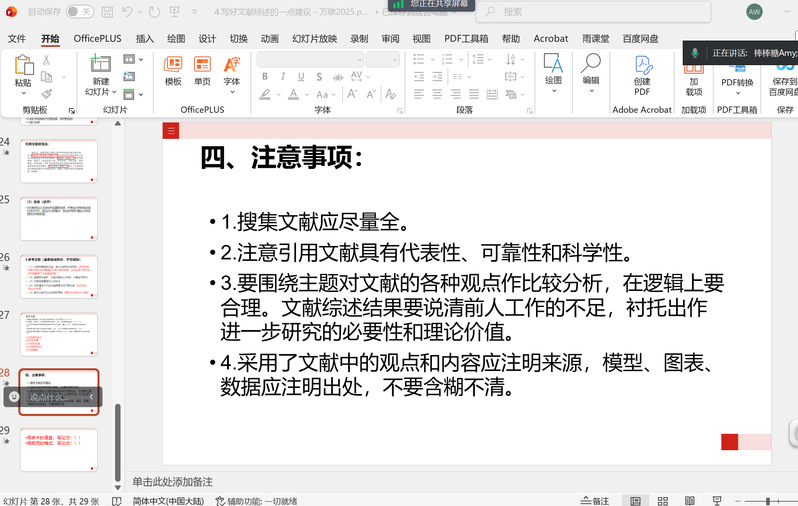Click 单击此处添加备注 notes area
798x506 pixels.
pyautogui.click(x=172, y=482)
